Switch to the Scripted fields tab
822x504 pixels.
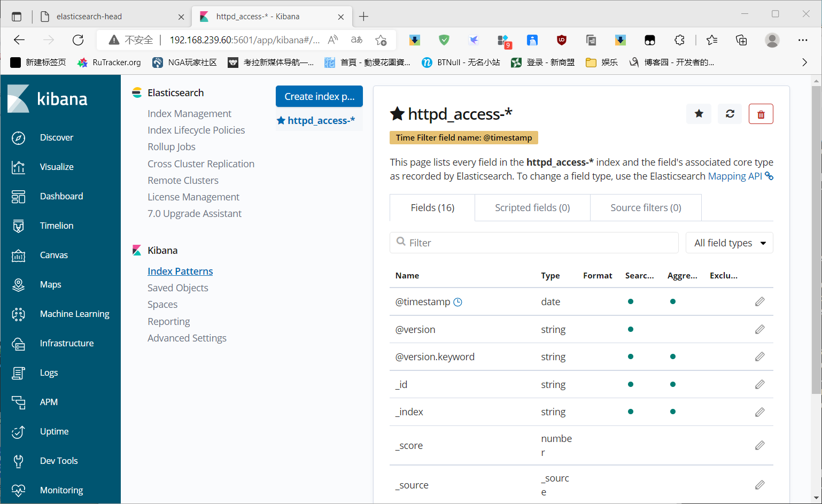[x=532, y=208]
